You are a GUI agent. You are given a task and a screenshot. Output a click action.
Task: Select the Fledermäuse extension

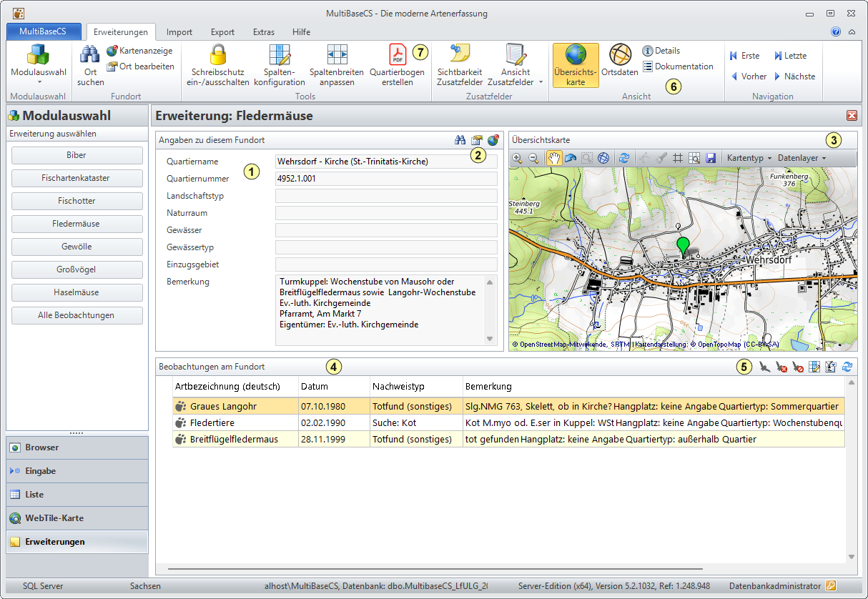click(77, 224)
